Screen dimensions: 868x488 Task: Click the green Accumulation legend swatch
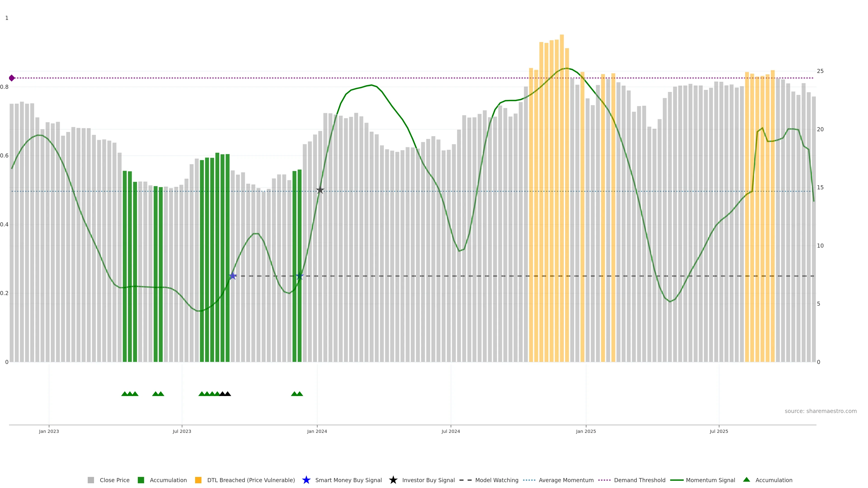[141, 480]
